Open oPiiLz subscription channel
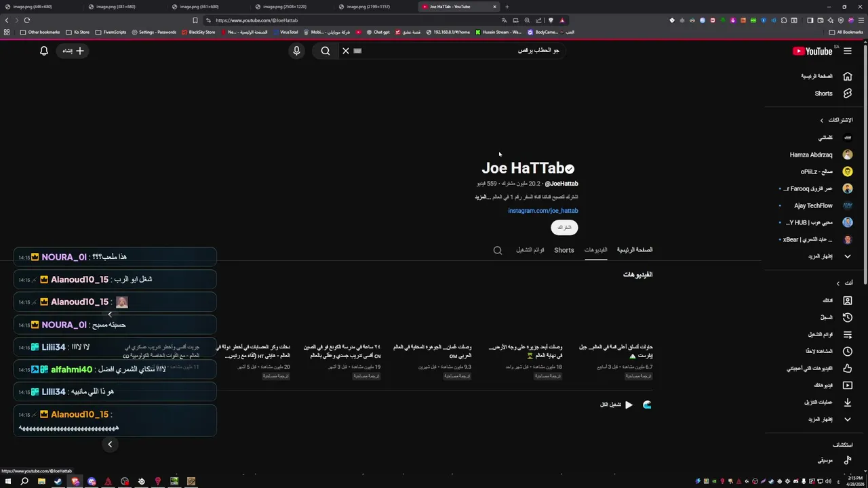Image resolution: width=868 pixels, height=488 pixels. (826, 171)
